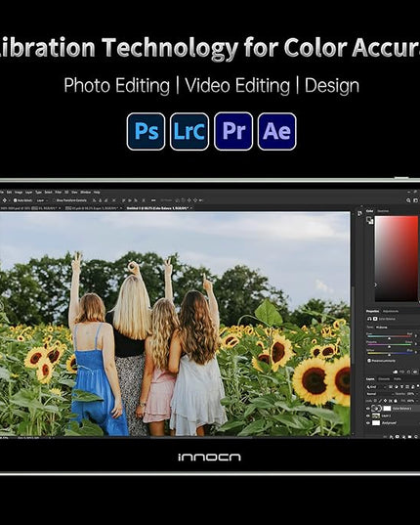Screen dimensions: 420x525
Task: Open the collapsed history panel icon beside Color panel
Action: coord(360,213)
